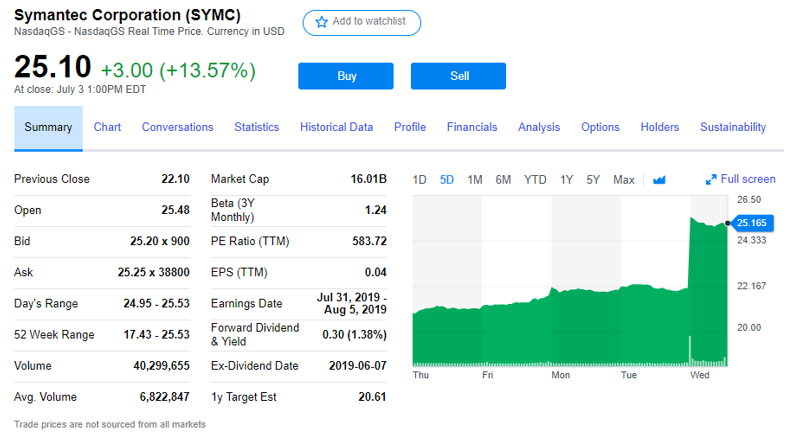Open the Full screen chart link

pyautogui.click(x=748, y=179)
